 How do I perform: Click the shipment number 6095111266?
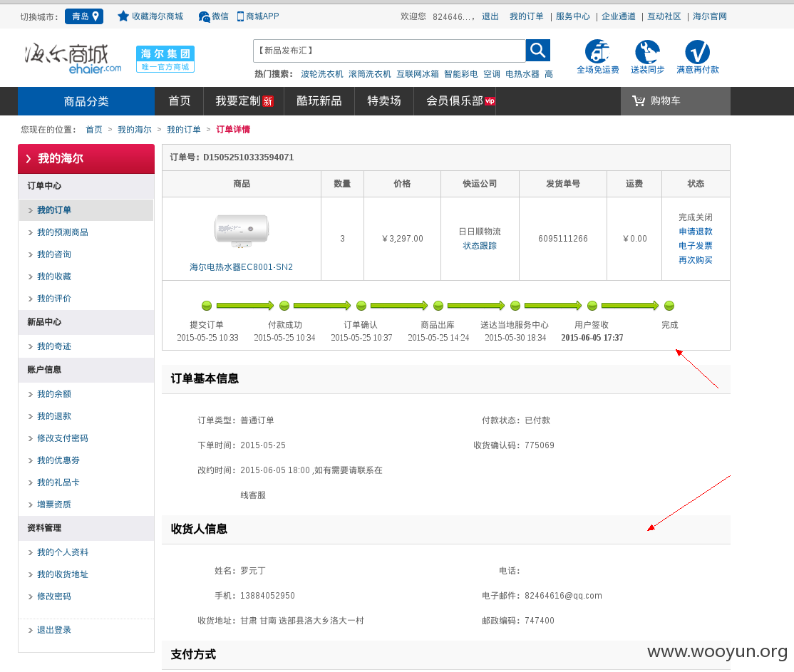point(562,239)
